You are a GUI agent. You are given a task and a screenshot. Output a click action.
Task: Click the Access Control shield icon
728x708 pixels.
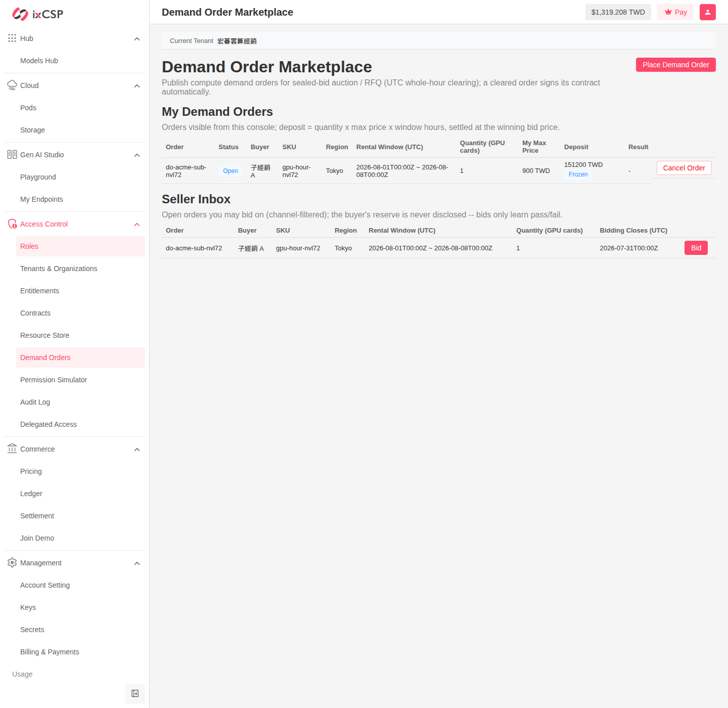(x=12, y=224)
